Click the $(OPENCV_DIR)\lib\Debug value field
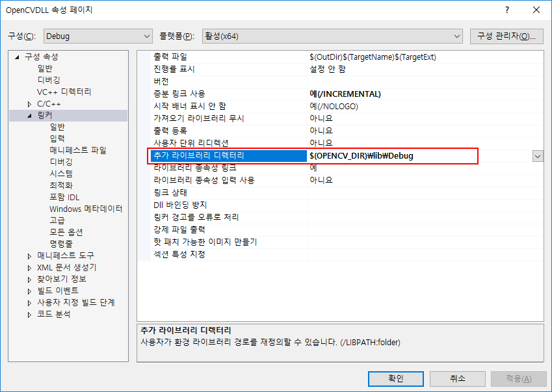This screenshot has width=552, height=392. 419,156
